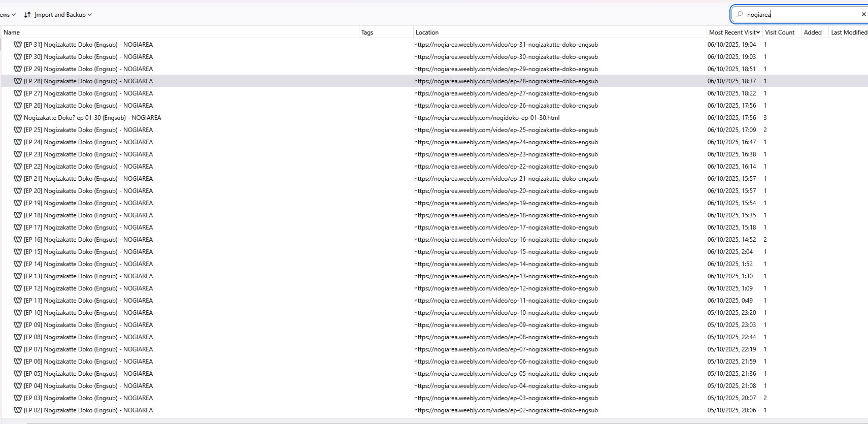Image resolution: width=868 pixels, height=424 pixels.
Task: Click the ep-25-nogizakatte-doko-engsub URL
Action: pyautogui.click(x=506, y=130)
